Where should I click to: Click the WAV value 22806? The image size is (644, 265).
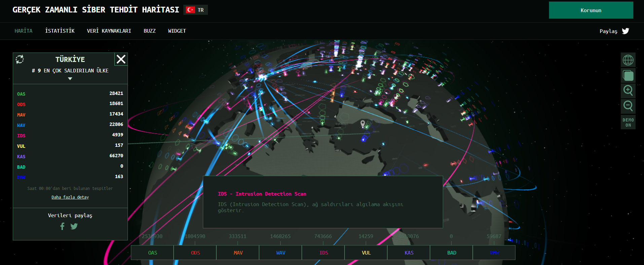(116, 124)
